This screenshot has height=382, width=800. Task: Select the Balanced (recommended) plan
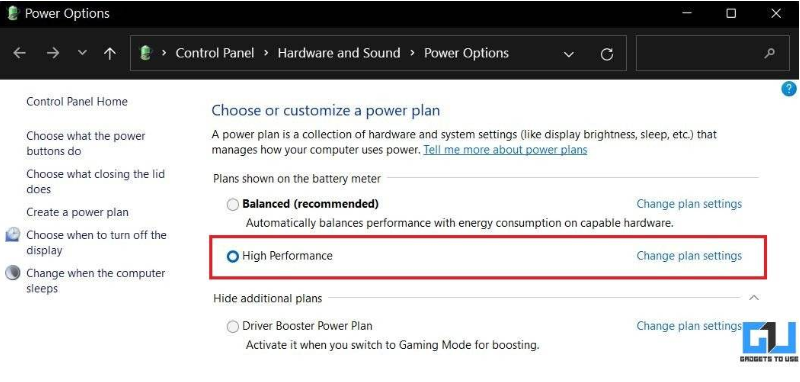233,205
